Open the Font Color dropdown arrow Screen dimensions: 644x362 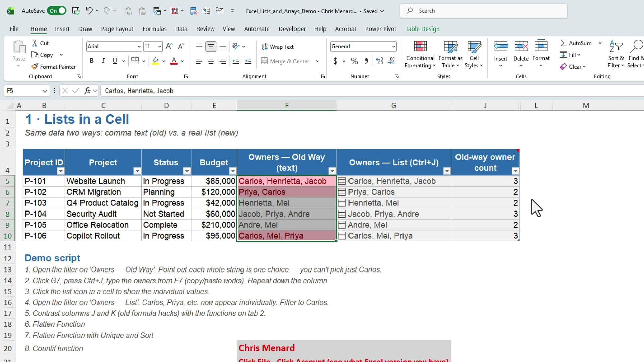pyautogui.click(x=182, y=61)
